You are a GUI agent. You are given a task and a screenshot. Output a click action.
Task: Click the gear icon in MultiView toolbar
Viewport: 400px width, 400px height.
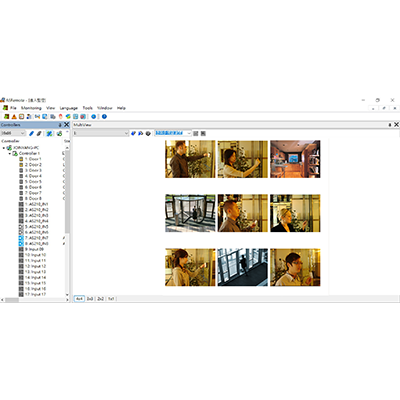click(x=148, y=133)
